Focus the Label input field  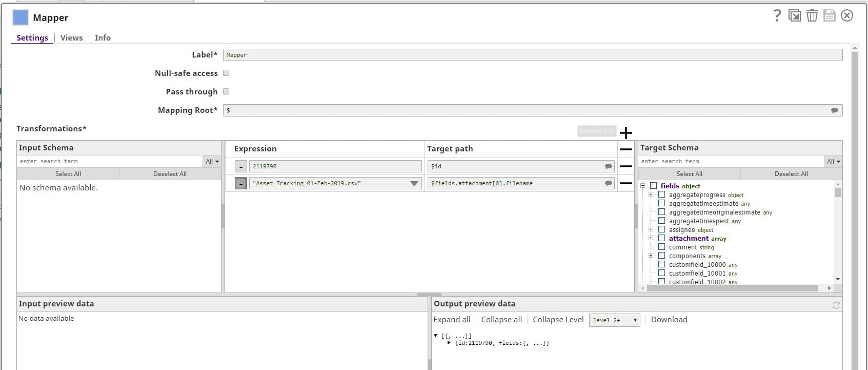point(533,55)
